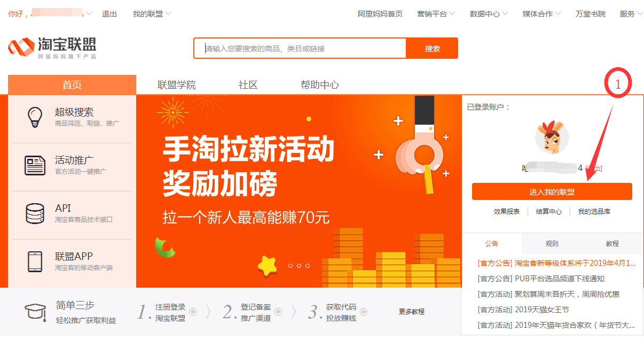Select the second banner carousel dot
Image resolution: width=644 pixels, height=354 pixels.
(x=299, y=266)
